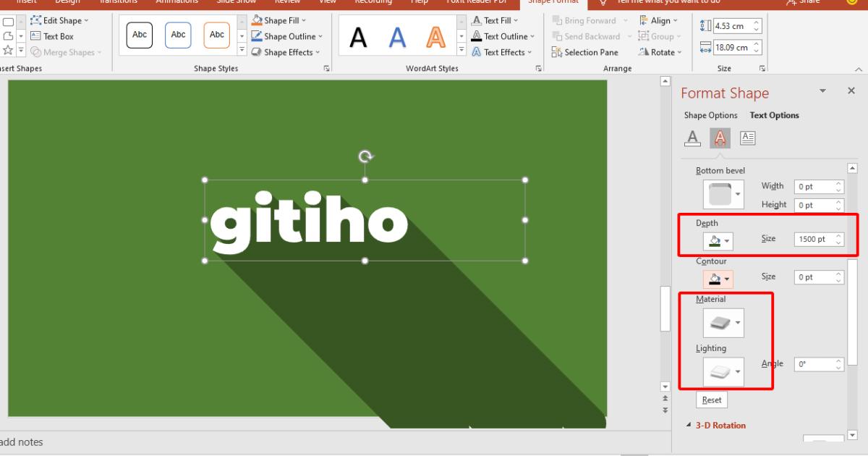Open the Lighting preset dropdown
The image size is (868, 456).
pyautogui.click(x=723, y=372)
